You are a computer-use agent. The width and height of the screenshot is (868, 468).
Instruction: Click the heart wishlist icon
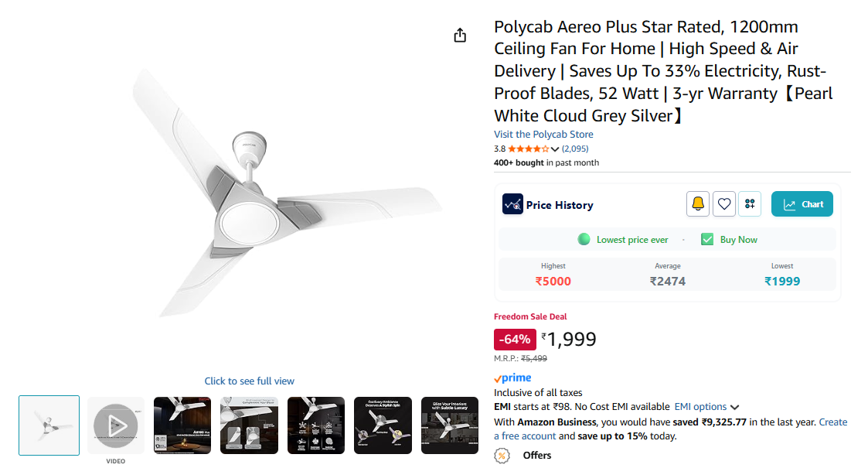[724, 204]
